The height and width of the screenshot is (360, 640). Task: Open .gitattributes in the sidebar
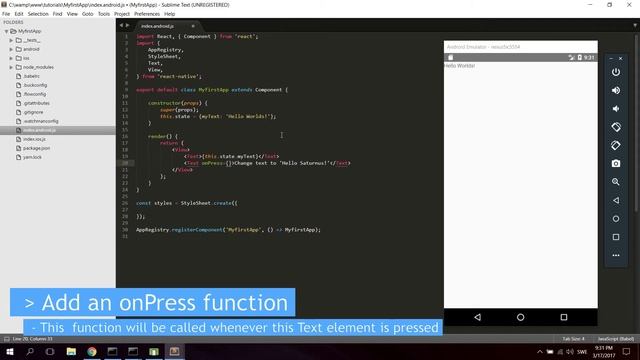(36, 103)
